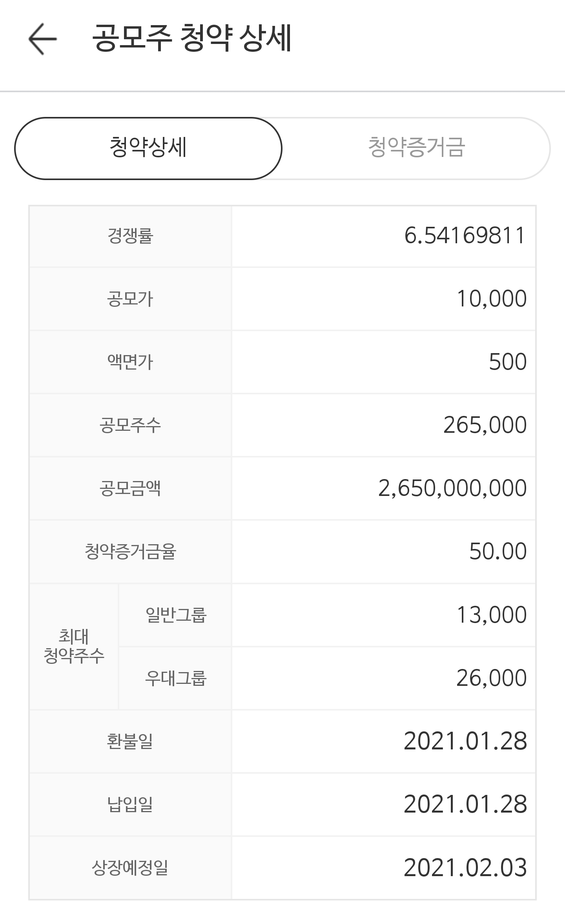Tap the 액면가 value 500
The image size is (565, 924).
[x=507, y=362]
